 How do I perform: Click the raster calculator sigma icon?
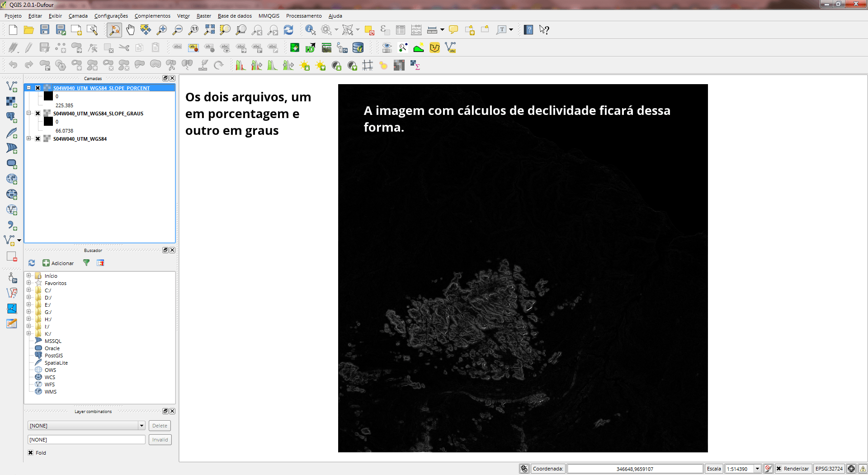tap(415, 65)
